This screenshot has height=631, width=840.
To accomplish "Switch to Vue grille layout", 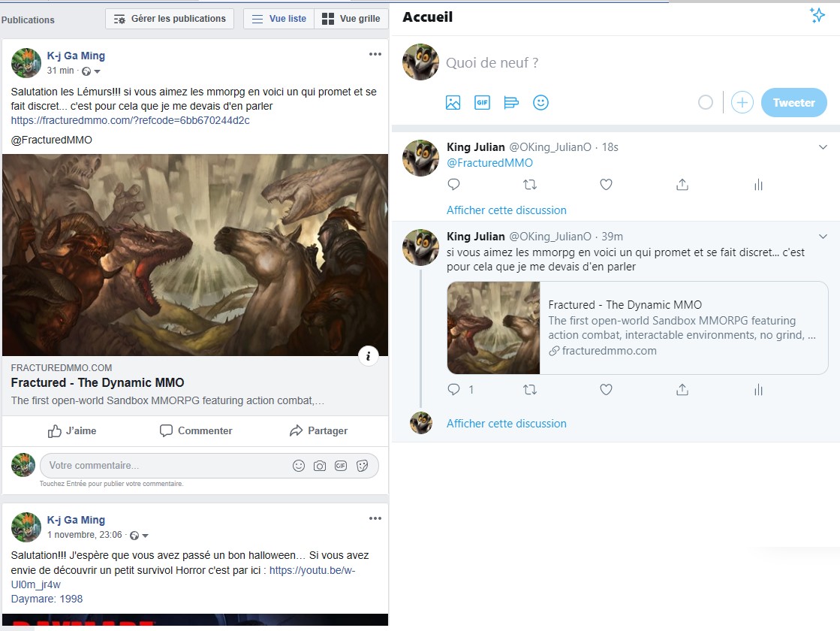I will pyautogui.click(x=351, y=19).
